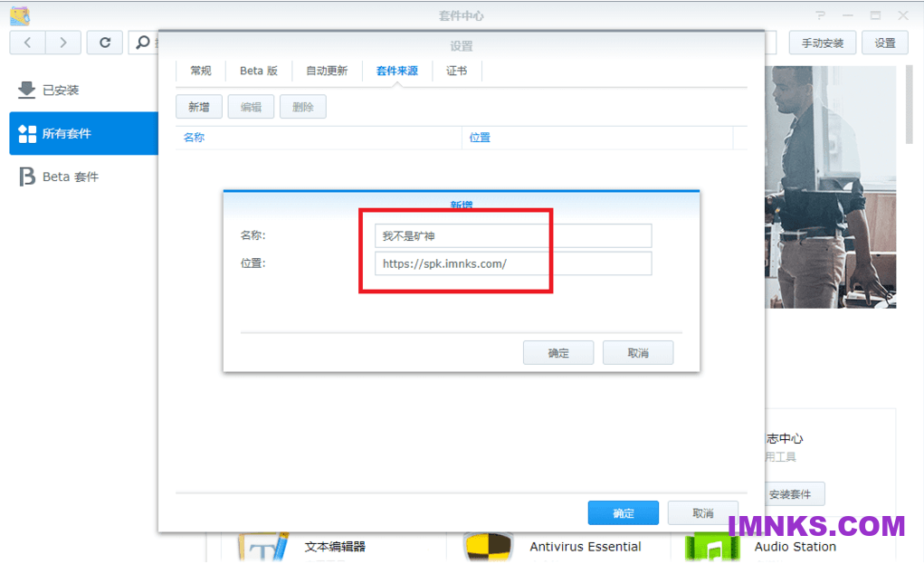The image size is (924, 564).
Task: Click 安装套件 to install 日志中心
Action: pos(790,493)
